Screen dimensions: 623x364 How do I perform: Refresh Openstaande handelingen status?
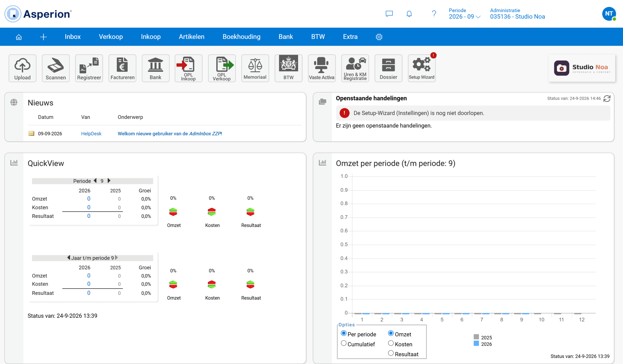[x=607, y=98]
